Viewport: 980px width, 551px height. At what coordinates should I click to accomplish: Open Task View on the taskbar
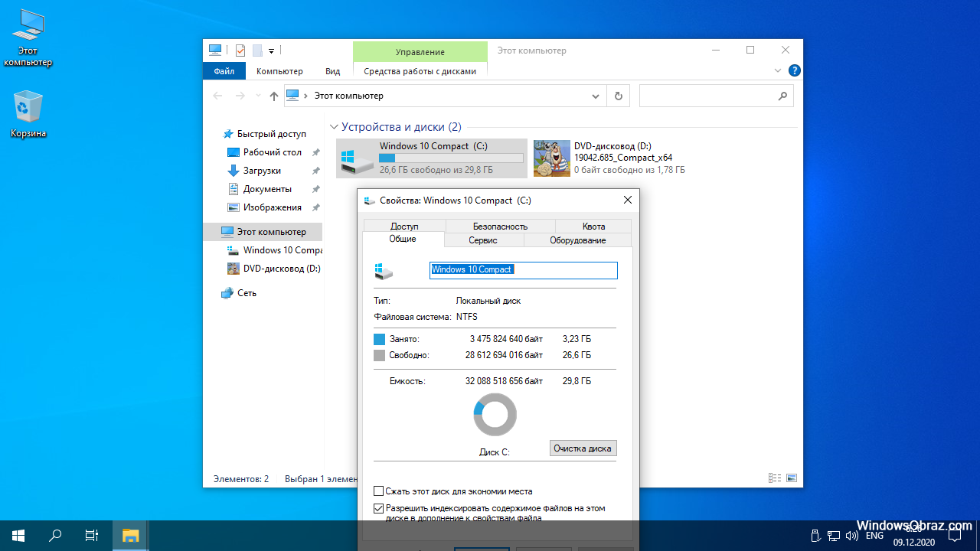point(91,536)
